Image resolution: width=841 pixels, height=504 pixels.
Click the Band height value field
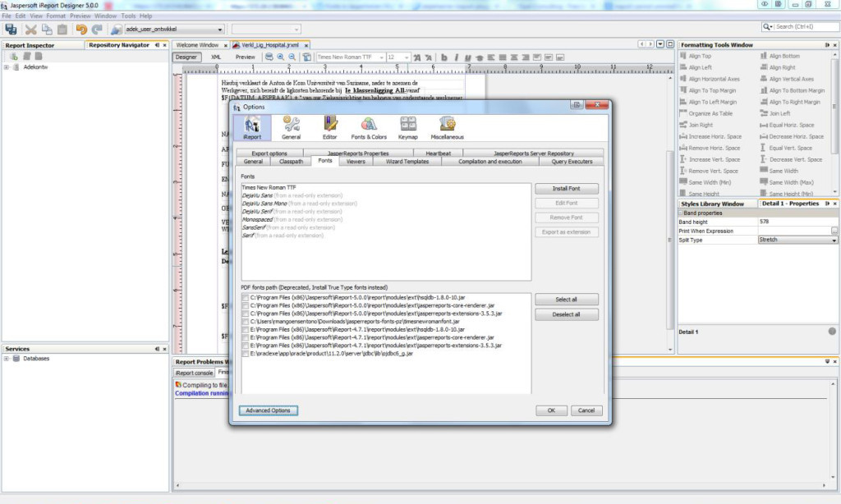tap(797, 222)
